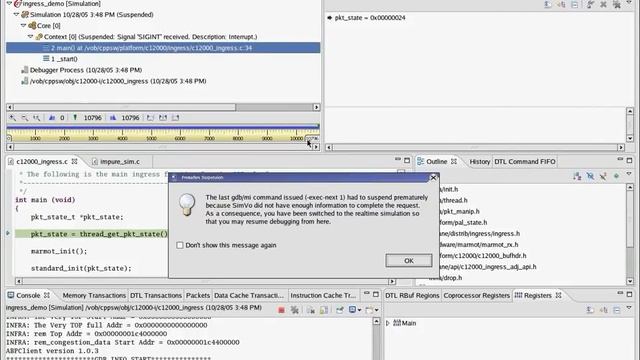Select the '2 main()' stack frame row

coord(163,48)
